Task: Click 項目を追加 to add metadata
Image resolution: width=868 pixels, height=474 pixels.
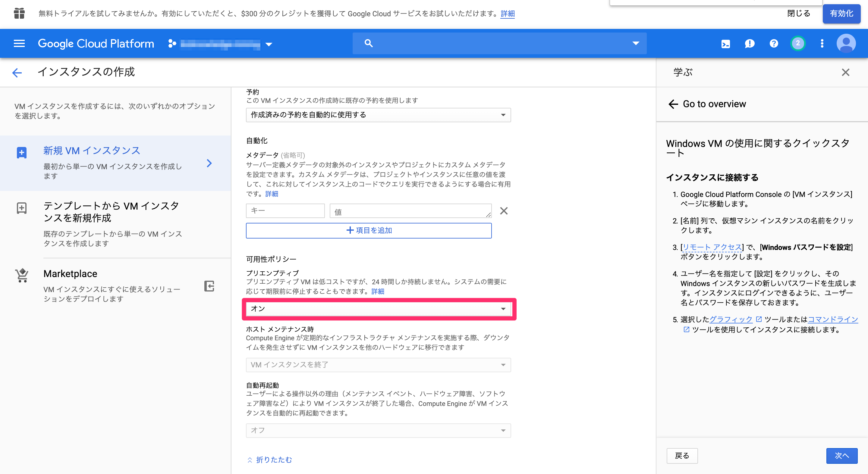Action: tap(369, 230)
